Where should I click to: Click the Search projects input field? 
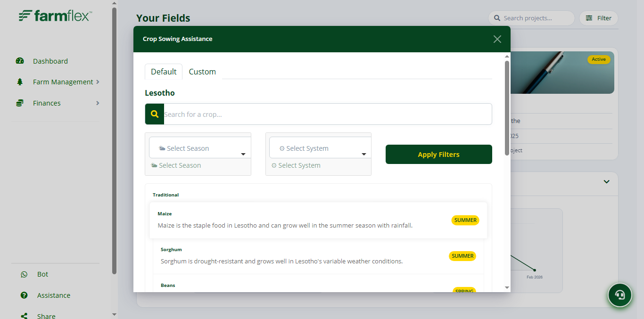point(531,18)
